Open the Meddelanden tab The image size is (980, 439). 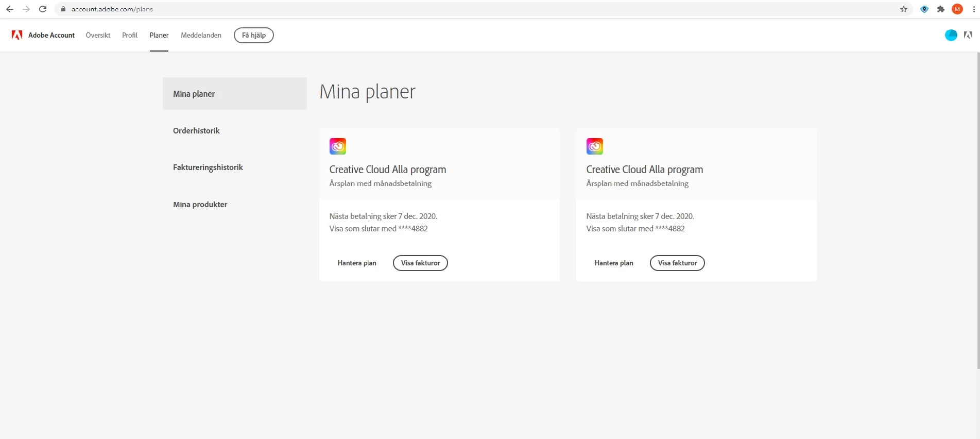click(201, 35)
